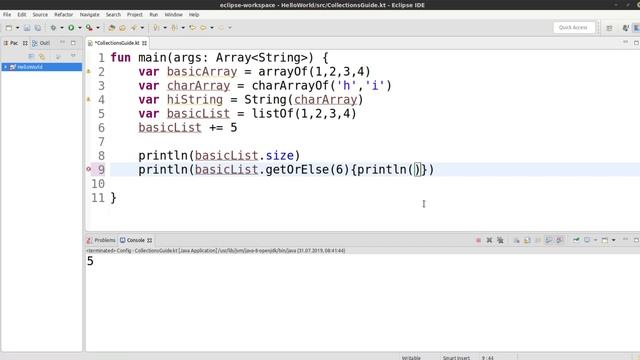Open the Project menu
This screenshot has width=640, height=360.
point(135,15)
